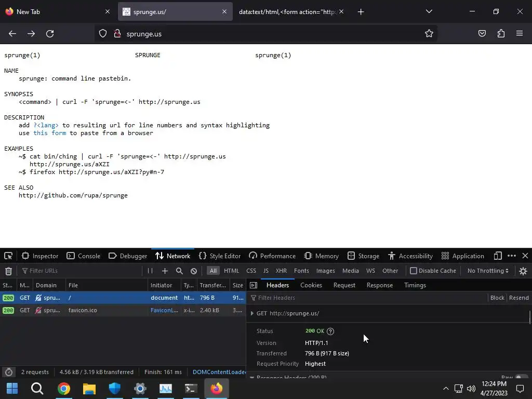
Task: Go forward one page
Action: tap(31, 34)
